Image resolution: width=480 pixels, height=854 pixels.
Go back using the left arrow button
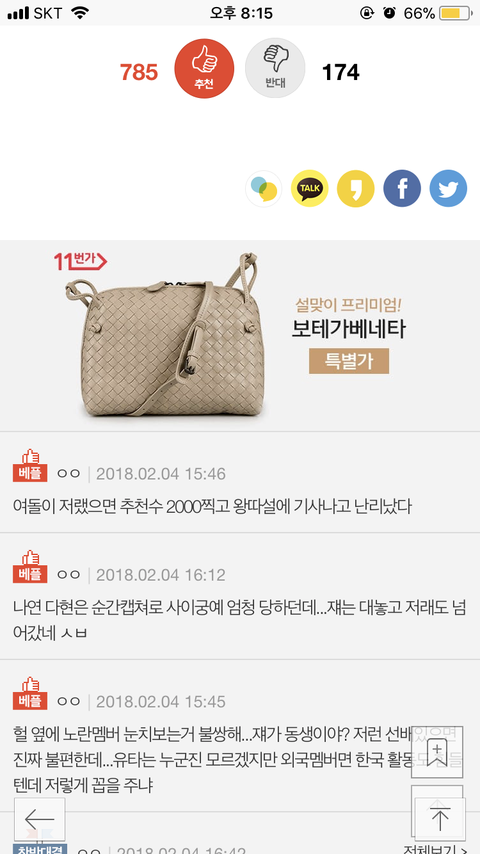(40, 819)
